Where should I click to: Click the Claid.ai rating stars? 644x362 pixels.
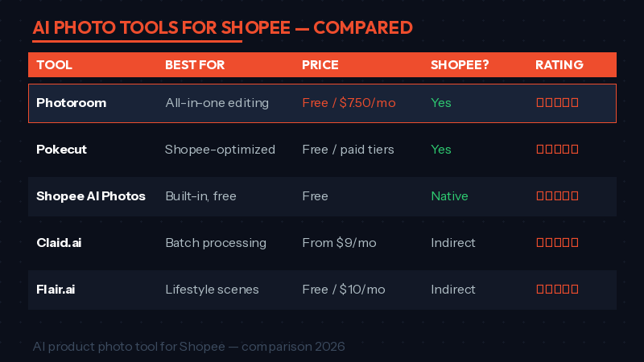557,243
